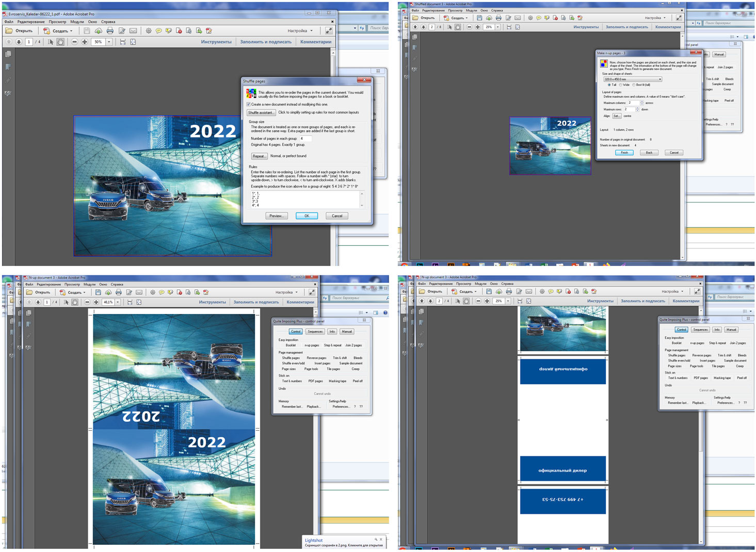Open Файл menu in Evroservis_Kaledar window

9,22
